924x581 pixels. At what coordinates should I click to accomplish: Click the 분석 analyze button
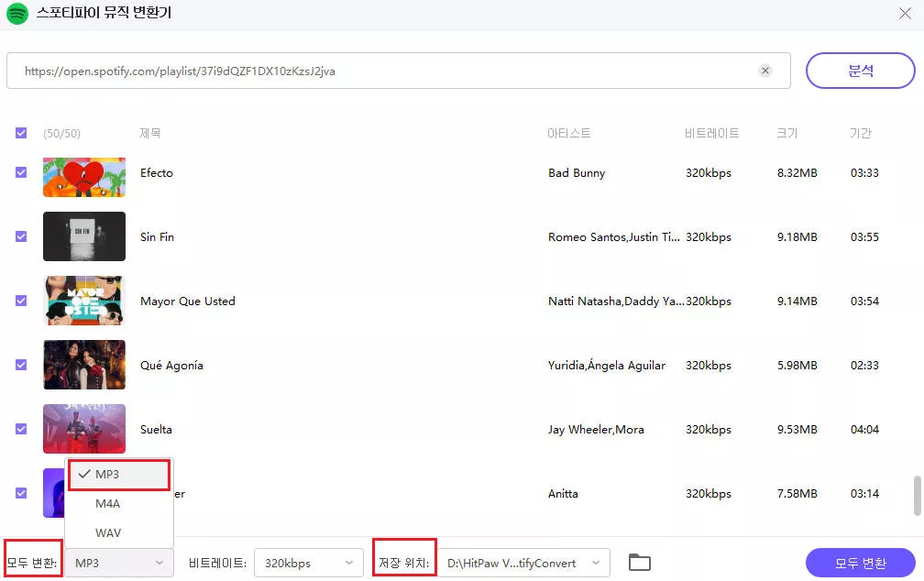coord(861,71)
